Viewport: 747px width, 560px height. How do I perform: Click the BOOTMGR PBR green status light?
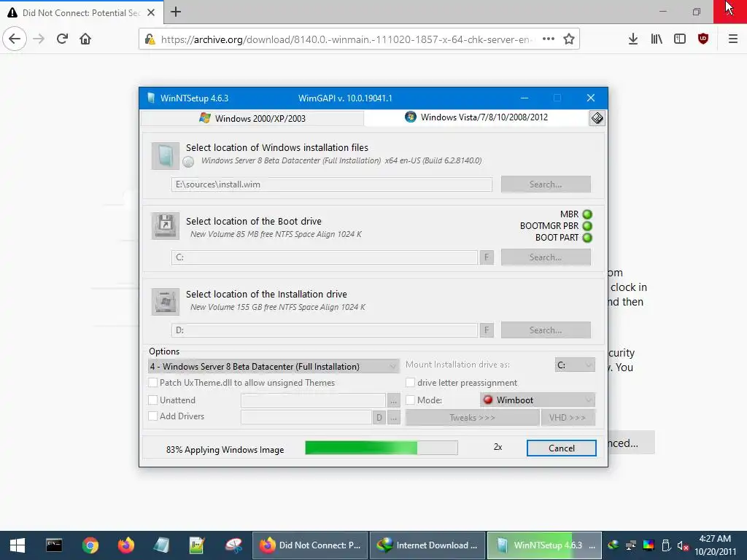click(x=587, y=226)
